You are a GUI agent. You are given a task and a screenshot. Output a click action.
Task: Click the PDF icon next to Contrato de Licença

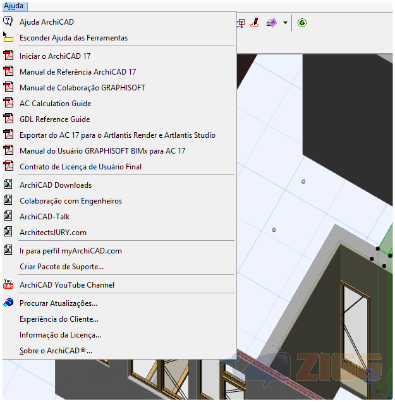coord(8,166)
